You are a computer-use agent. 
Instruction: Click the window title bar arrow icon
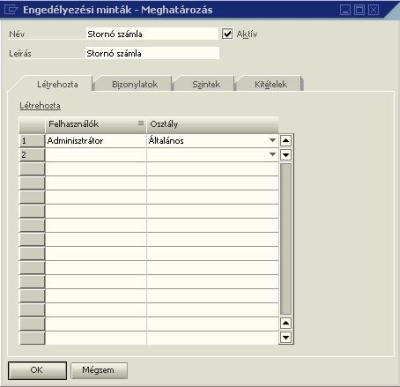pos(11,9)
